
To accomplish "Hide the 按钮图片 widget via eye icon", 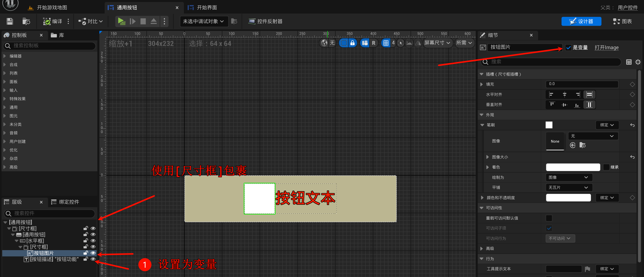I will 93,253.
